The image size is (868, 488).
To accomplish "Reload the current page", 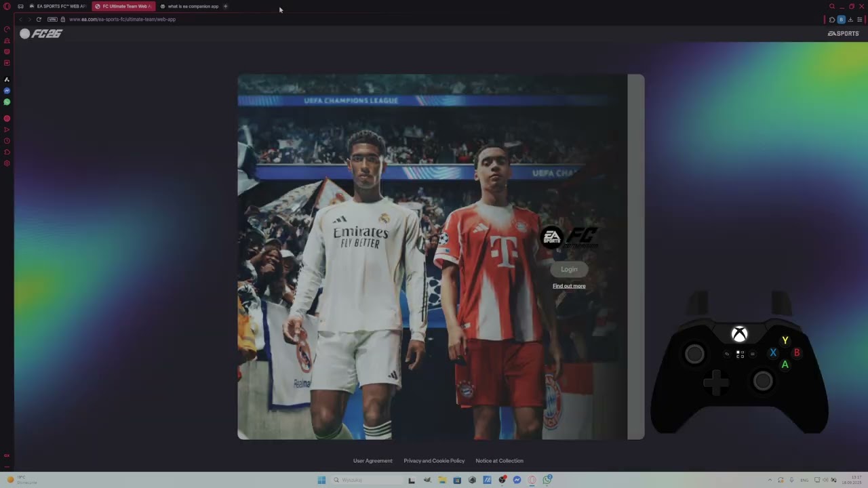I will [39, 19].
